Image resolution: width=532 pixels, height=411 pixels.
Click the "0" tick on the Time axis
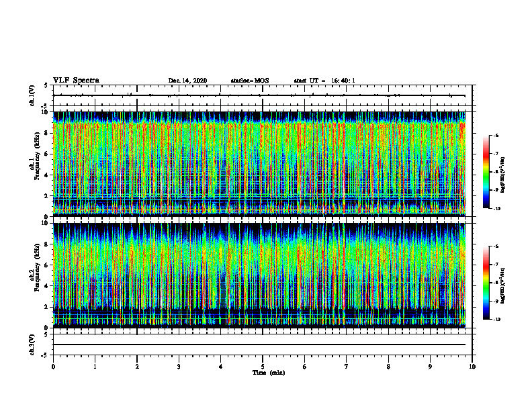tap(53, 367)
